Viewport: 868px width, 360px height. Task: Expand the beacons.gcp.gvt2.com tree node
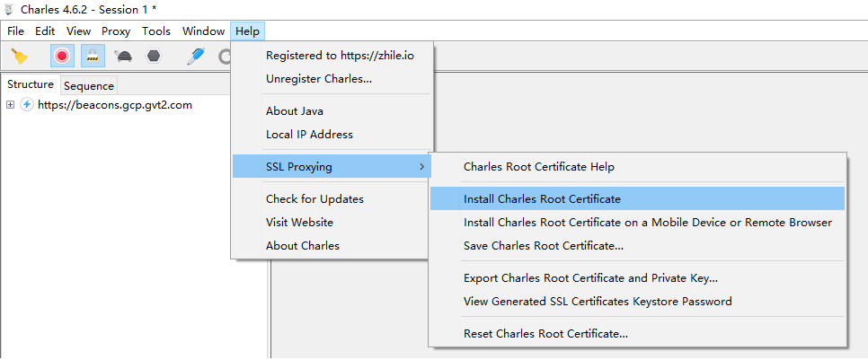tap(10, 105)
